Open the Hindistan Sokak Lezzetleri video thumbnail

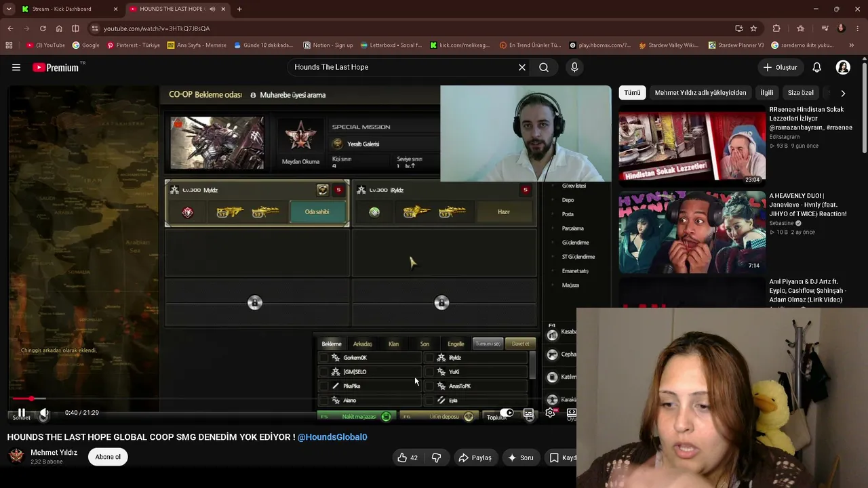(x=692, y=145)
